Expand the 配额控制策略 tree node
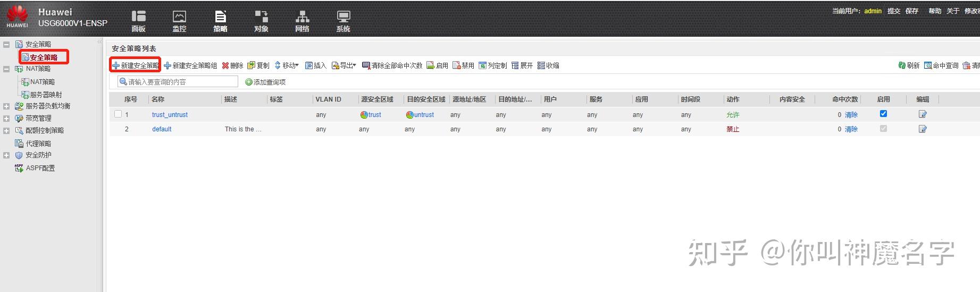Image resolution: width=980 pixels, height=292 pixels. click(x=6, y=130)
